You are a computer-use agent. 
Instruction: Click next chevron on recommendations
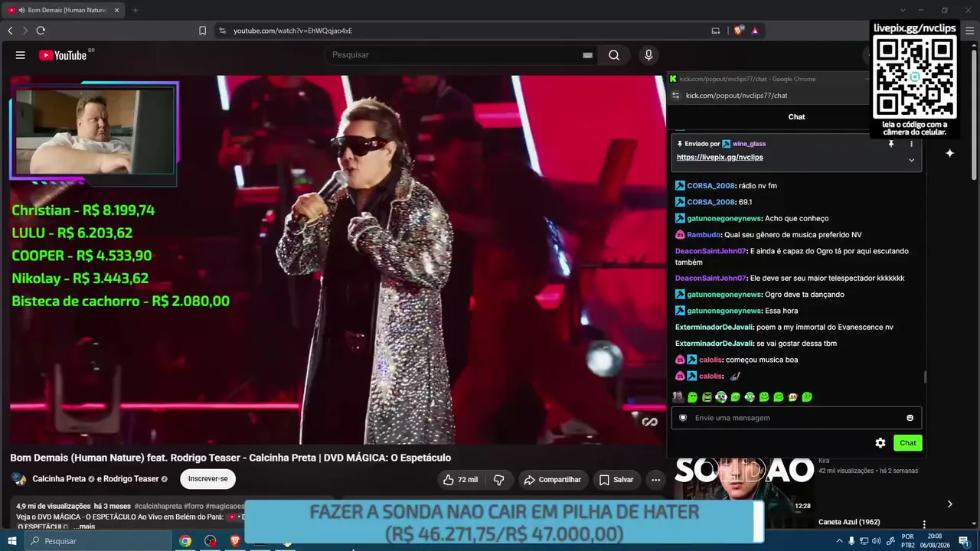[949, 504]
